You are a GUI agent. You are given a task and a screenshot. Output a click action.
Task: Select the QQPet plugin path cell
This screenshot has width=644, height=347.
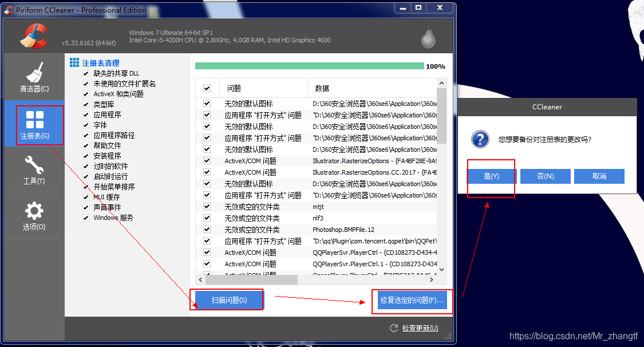(x=374, y=241)
